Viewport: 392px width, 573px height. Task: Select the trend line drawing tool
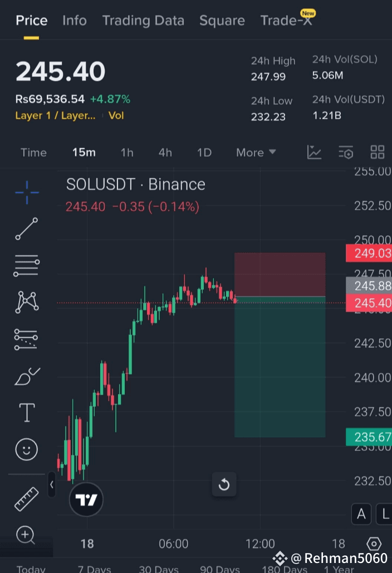coord(27,229)
